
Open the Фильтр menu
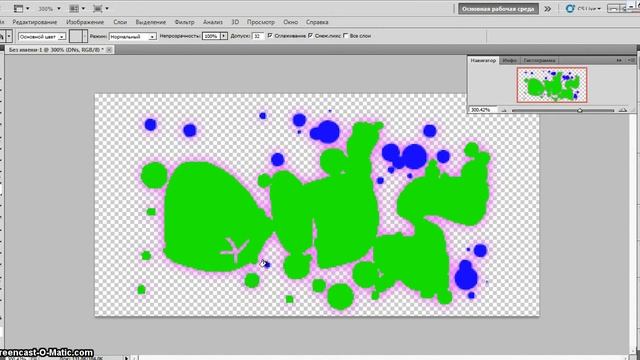[184, 22]
